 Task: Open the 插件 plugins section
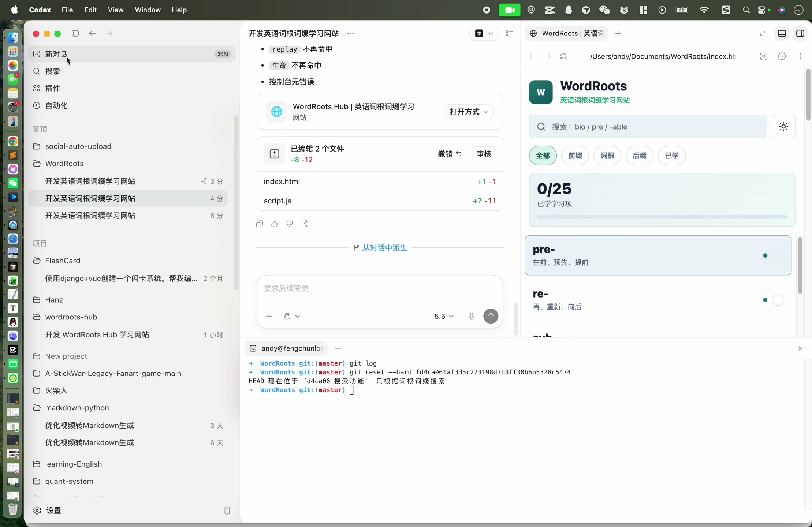point(132,88)
